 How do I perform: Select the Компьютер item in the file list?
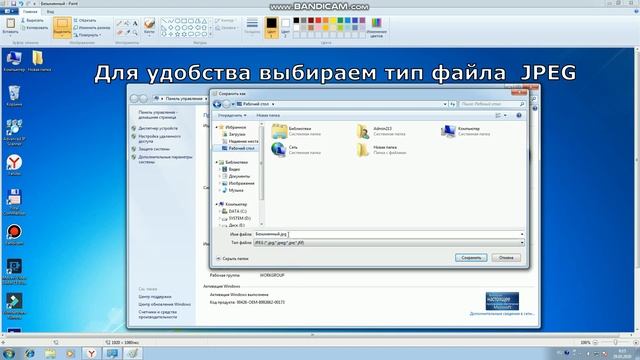coord(465,131)
